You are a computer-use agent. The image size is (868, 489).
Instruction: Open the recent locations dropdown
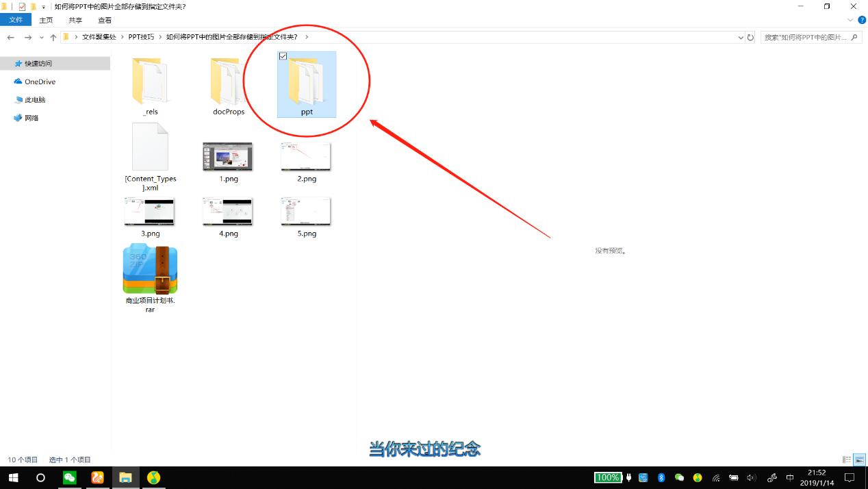pos(42,38)
